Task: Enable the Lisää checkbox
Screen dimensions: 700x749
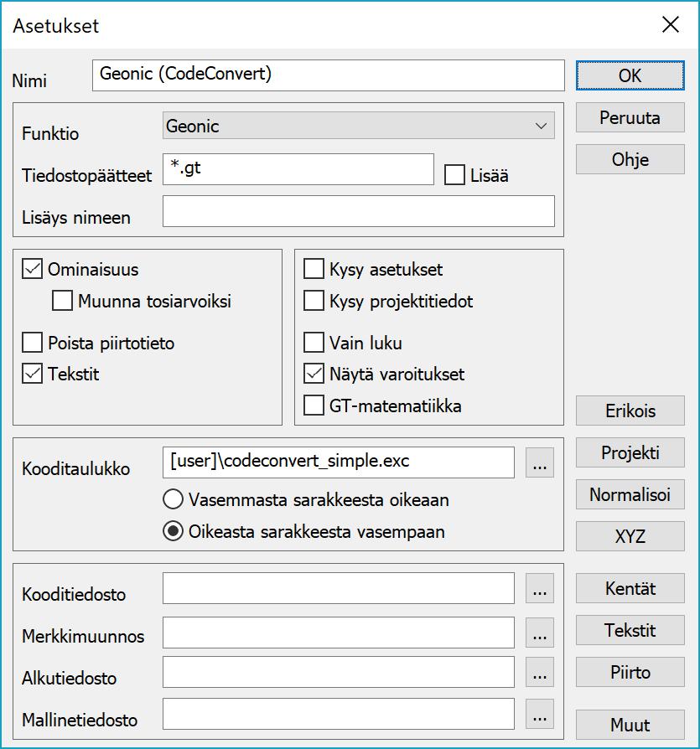Action: click(454, 175)
